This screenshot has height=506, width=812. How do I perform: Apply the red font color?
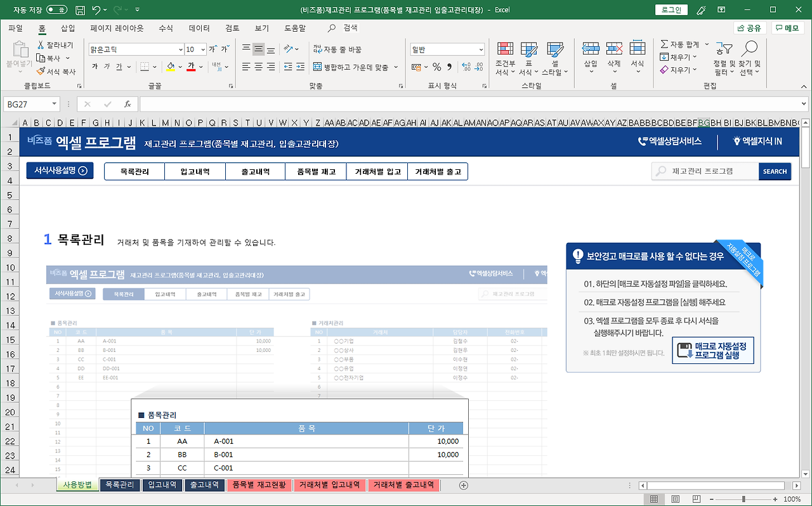[191, 67]
